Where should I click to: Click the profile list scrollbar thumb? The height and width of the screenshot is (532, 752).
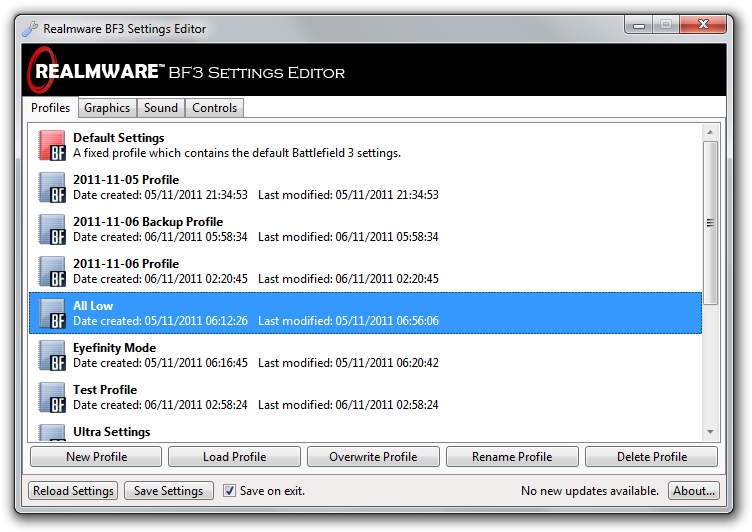[710, 222]
